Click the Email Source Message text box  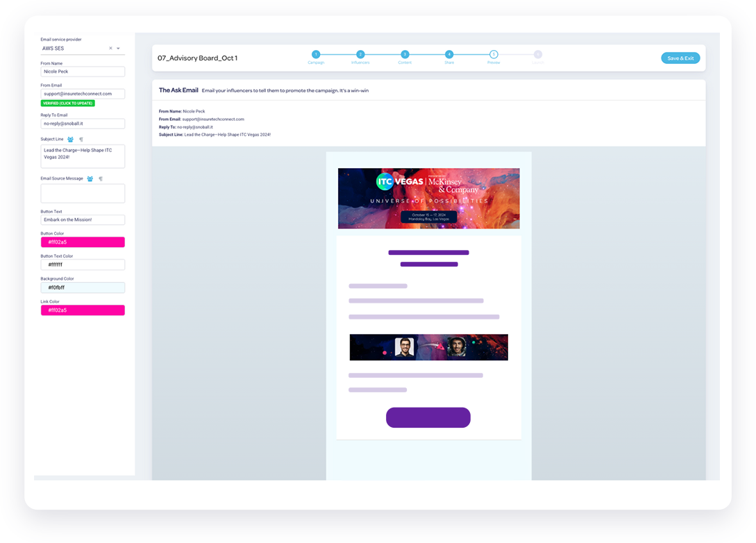pyautogui.click(x=83, y=193)
